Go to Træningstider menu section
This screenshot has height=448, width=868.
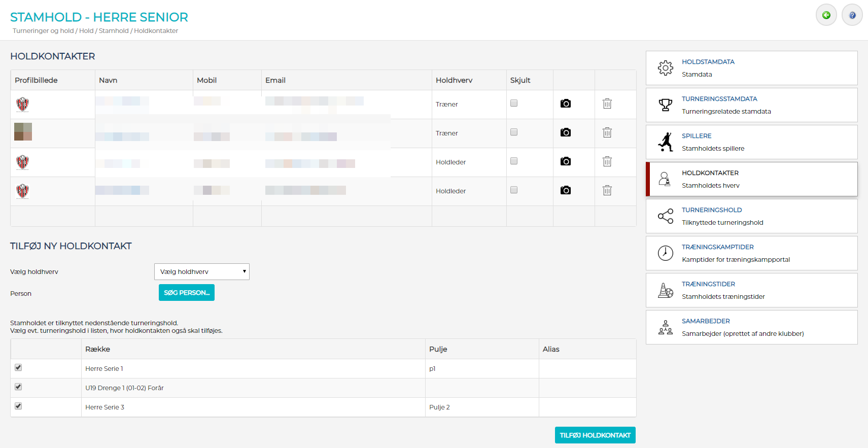[x=708, y=284]
